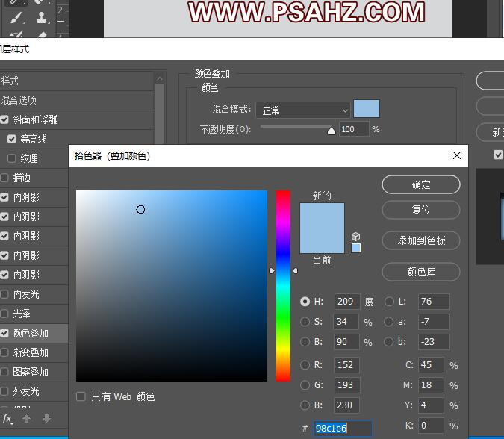
Task: Enable the 外发光 checkbox
Action: pyautogui.click(x=4, y=391)
